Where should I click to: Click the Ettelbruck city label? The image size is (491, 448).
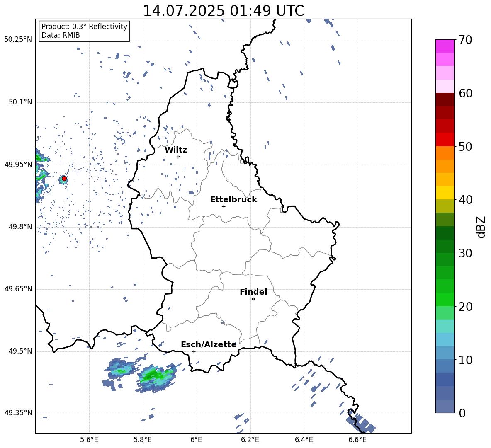(x=233, y=200)
